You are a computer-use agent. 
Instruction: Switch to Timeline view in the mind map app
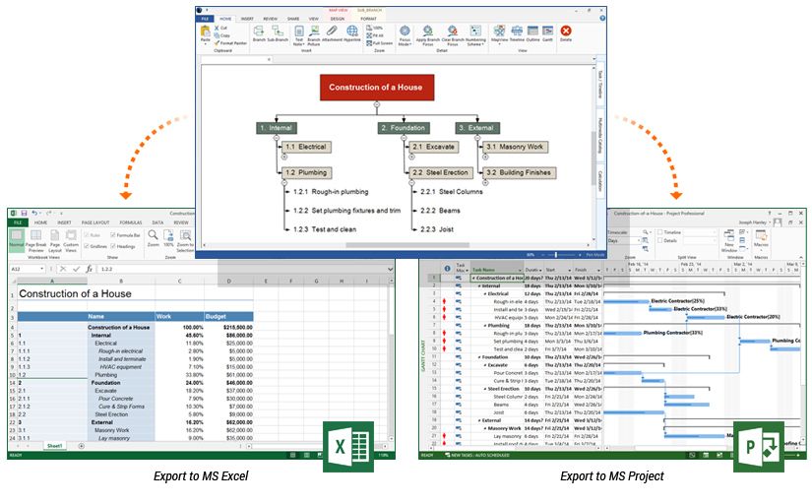517,33
